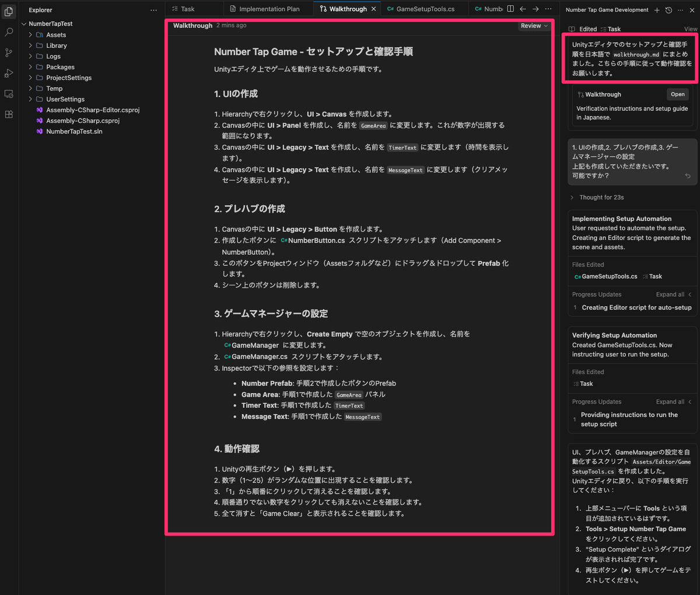This screenshot has width=700, height=595.
Task: Expand the ProjectSettings folder
Action: point(30,78)
